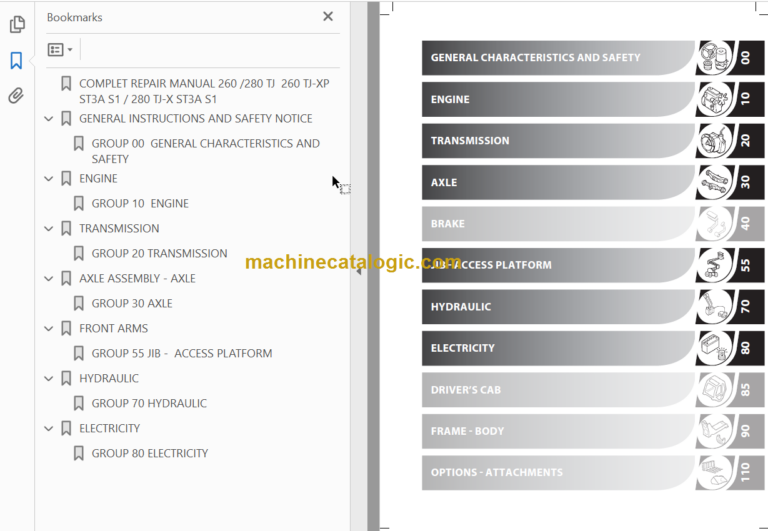Select the HYDRAULIC parent bookmark
The image size is (768, 531).
[x=109, y=379]
